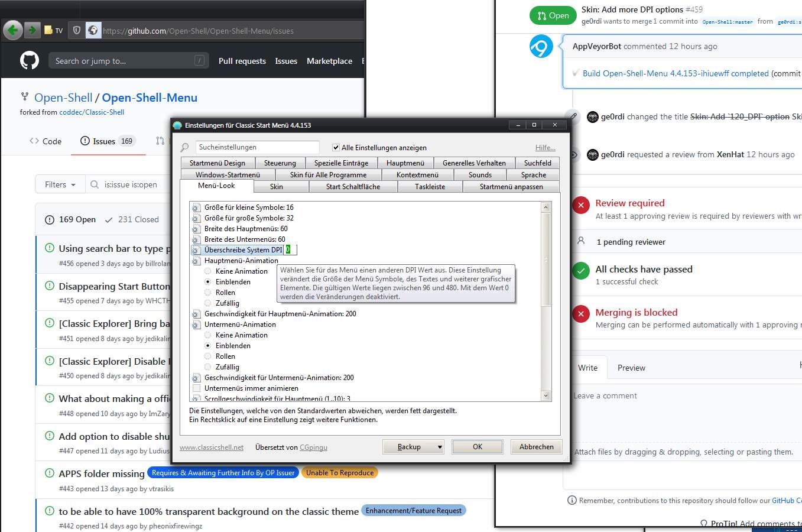
Task: Open the Sprache tab
Action: 534,175
